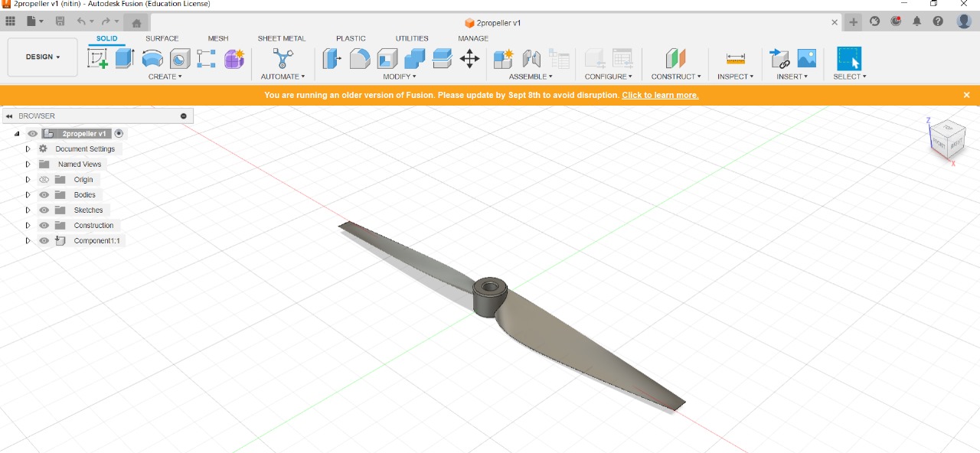The width and height of the screenshot is (980, 453).
Task: Open the user profile avatar
Action: click(x=964, y=21)
